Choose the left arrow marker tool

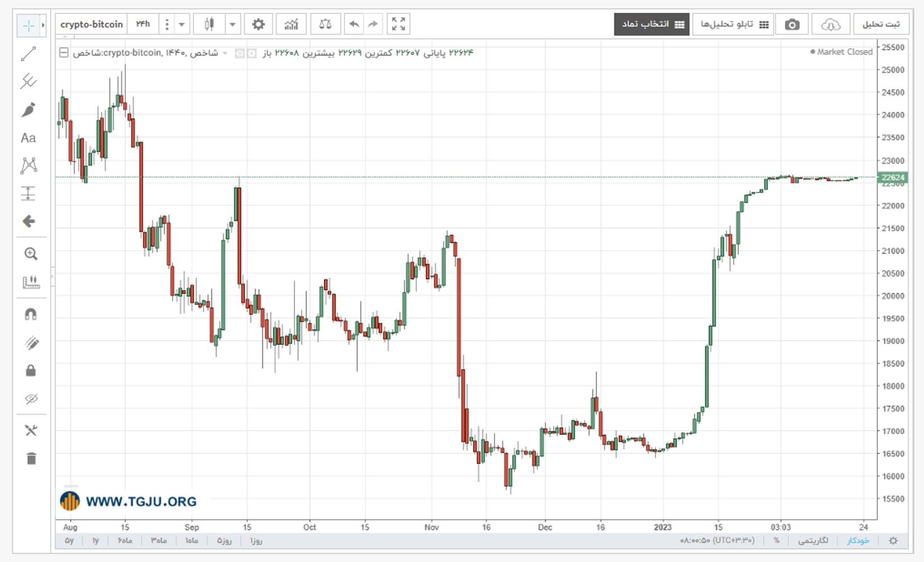28,221
